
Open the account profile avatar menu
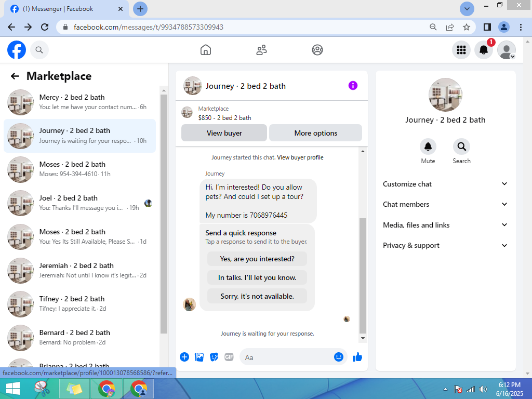coord(507,50)
